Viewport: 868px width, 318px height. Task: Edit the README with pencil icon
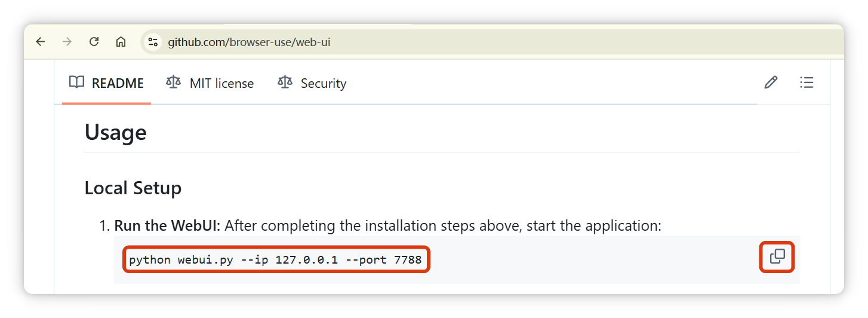pos(771,82)
